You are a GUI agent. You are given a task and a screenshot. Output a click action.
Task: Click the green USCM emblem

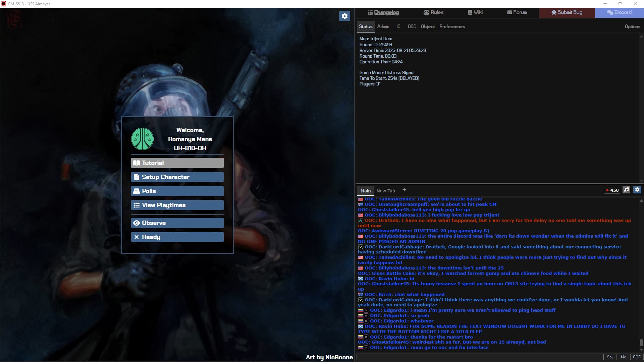coord(142,139)
